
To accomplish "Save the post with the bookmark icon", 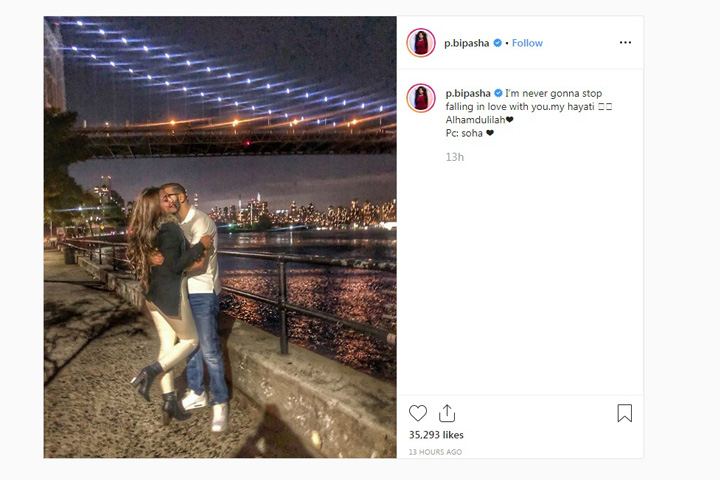I will point(624,413).
